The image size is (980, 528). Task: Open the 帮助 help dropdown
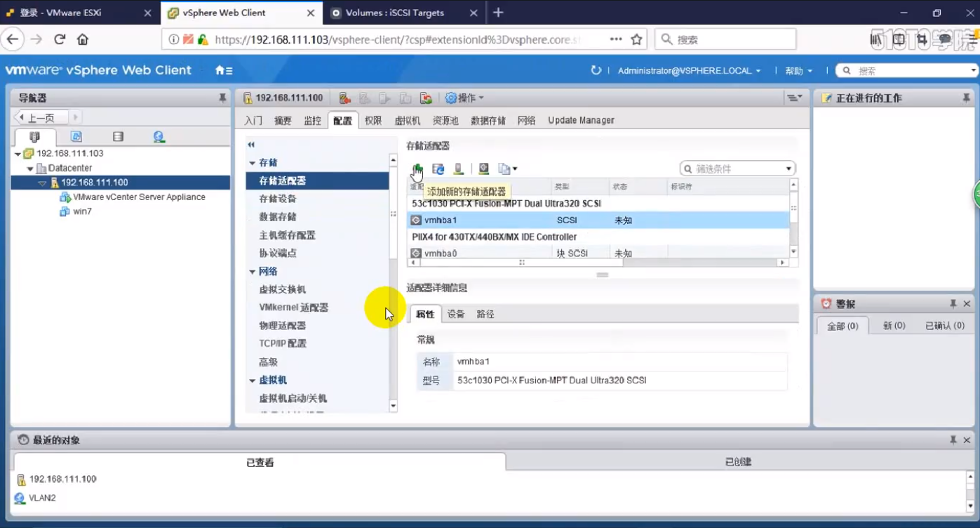coord(798,71)
